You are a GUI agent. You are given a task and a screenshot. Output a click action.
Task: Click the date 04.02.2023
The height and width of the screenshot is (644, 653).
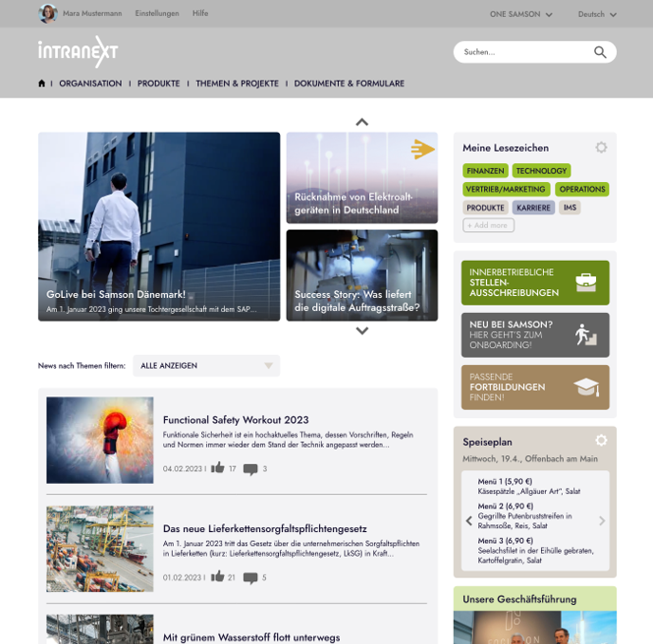tap(182, 469)
